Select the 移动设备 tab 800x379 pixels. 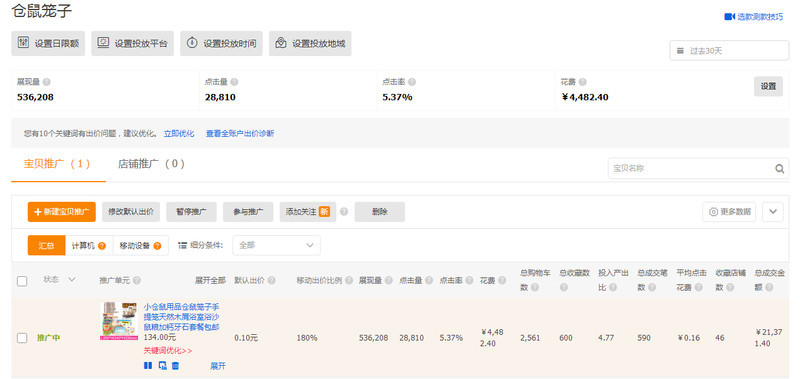coord(140,245)
